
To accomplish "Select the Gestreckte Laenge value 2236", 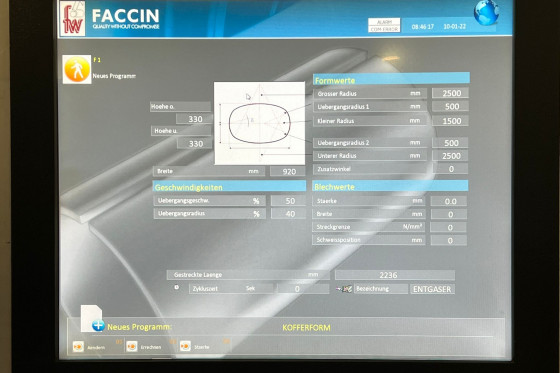I will [395, 275].
